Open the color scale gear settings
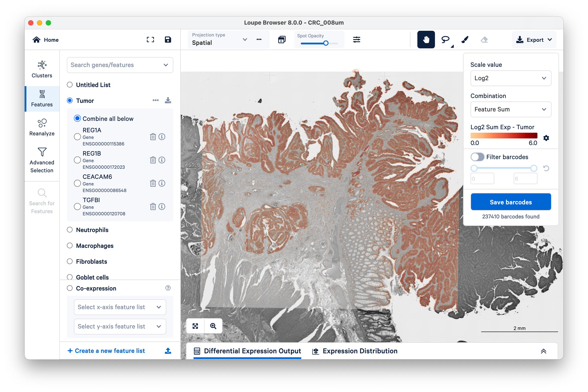This screenshot has width=588, height=392. [x=546, y=138]
